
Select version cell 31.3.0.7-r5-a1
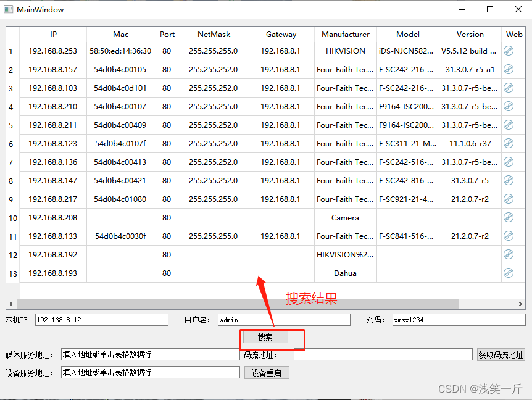pyautogui.click(x=470, y=70)
